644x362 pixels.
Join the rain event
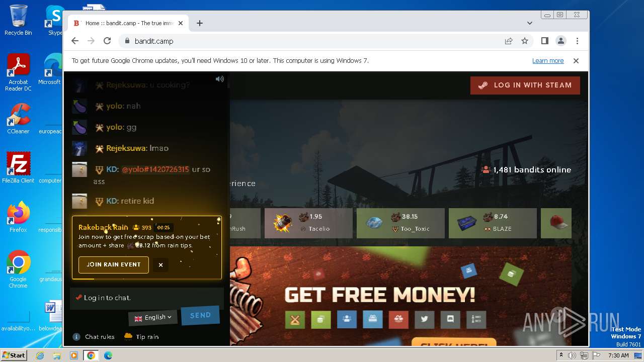[x=114, y=265]
